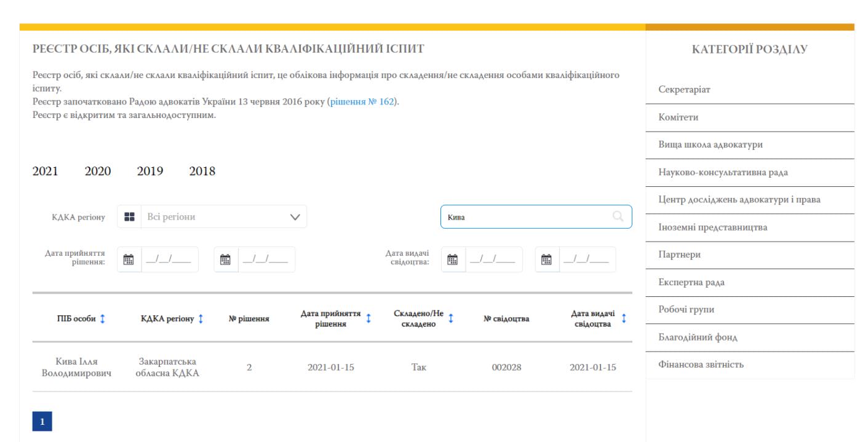Go to page 1 of results
This screenshot has height=442, width=868.
[42, 422]
